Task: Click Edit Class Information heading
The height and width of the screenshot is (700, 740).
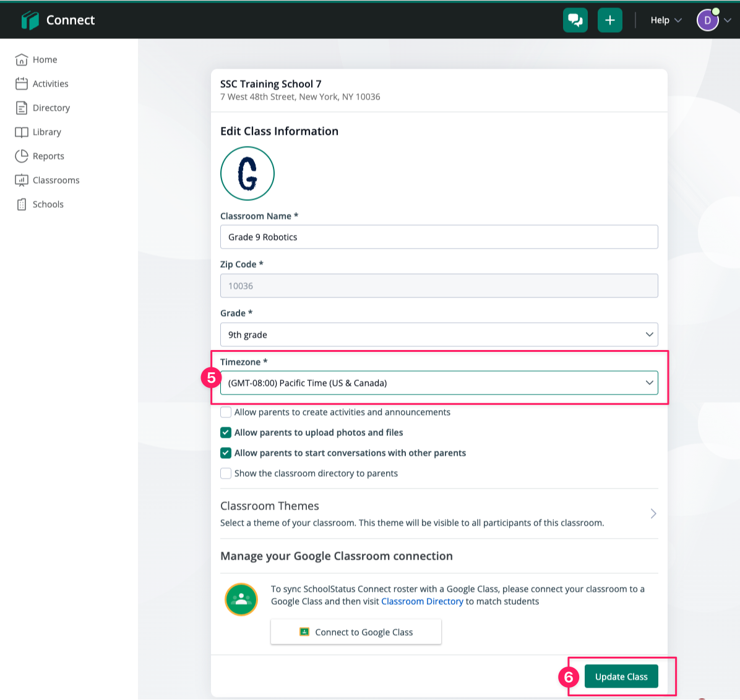Action: coord(280,131)
